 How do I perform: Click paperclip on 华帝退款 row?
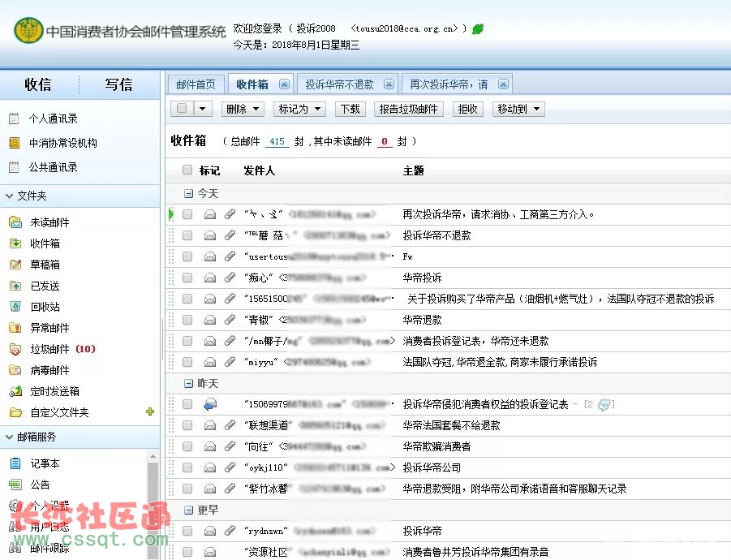click(x=230, y=320)
